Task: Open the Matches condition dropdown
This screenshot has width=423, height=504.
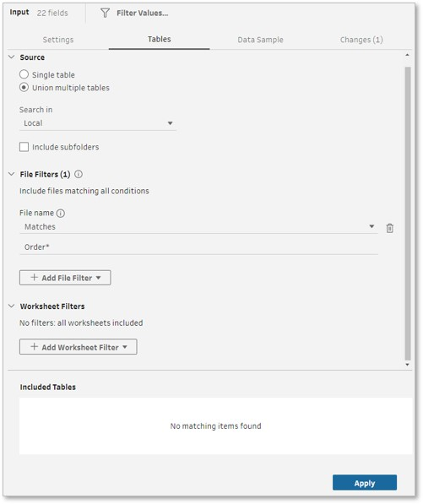Action: 198,226
